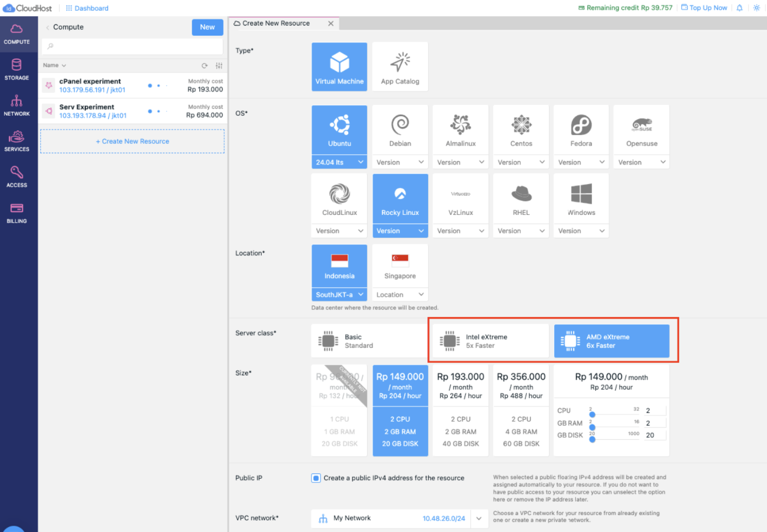The width and height of the screenshot is (767, 532).
Task: Open the Dashboard menu item
Action: click(87, 8)
